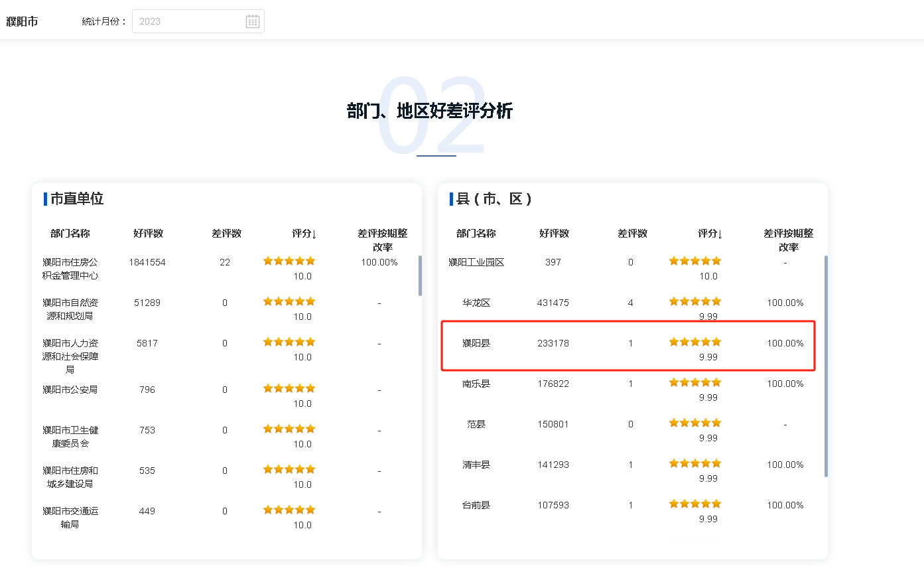The height and width of the screenshot is (588, 924).
Task: Select 台前县 region name
Action: click(476, 505)
